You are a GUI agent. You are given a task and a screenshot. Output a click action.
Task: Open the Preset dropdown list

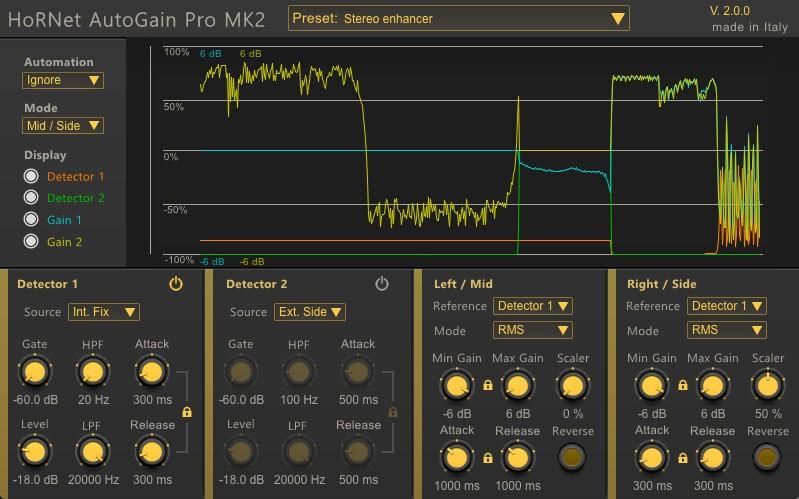coord(459,18)
